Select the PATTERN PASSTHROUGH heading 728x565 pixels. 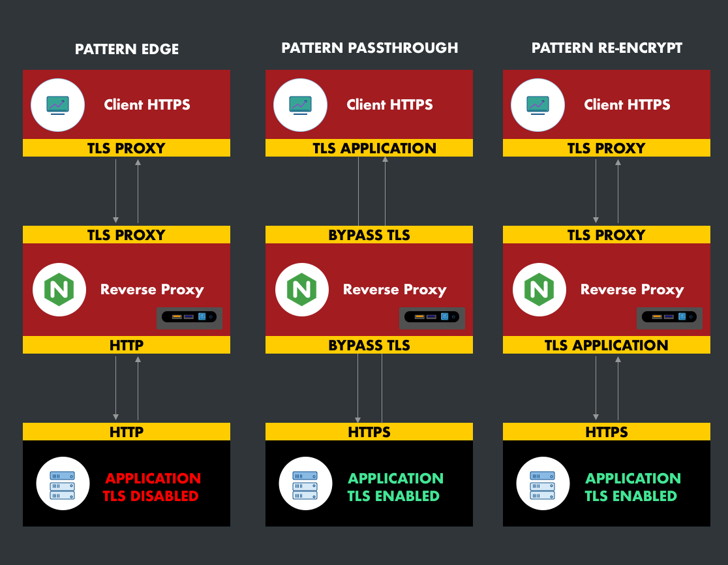369,48
